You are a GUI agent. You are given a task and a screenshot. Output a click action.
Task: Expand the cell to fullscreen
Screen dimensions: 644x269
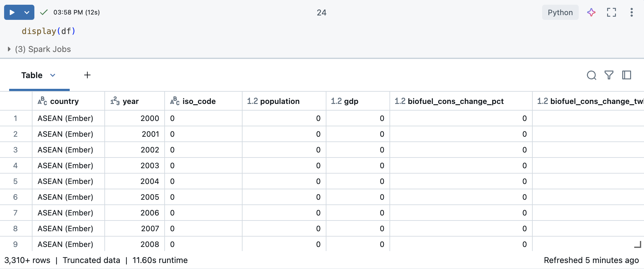611,13
